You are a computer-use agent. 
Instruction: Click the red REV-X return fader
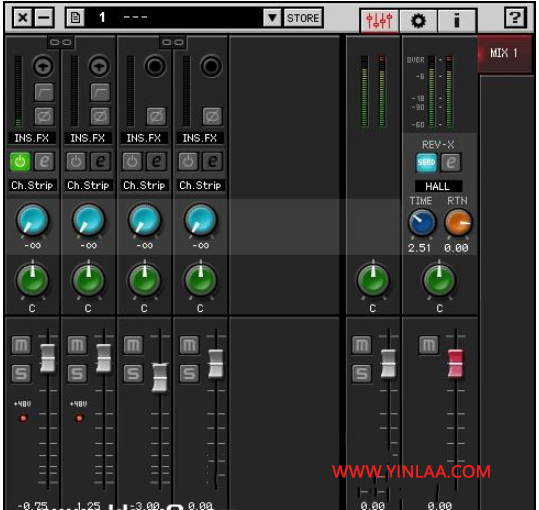coord(455,363)
